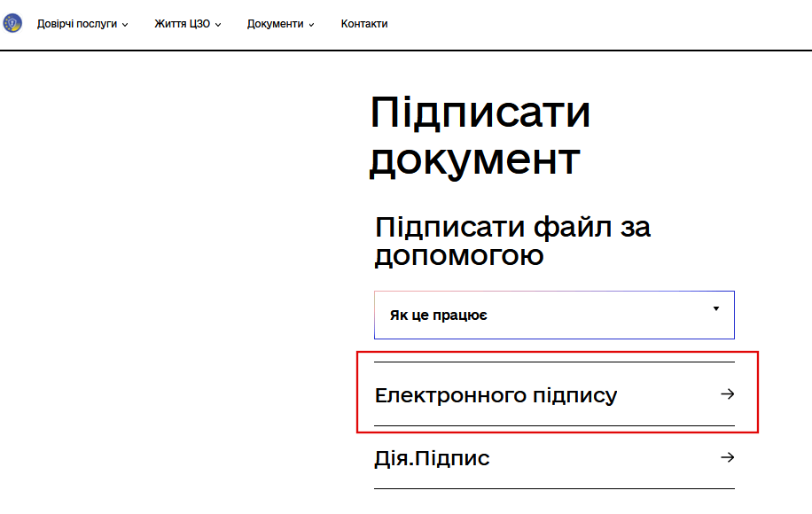Click the arrow beside Дія.Підпис
This screenshot has width=812, height=514.
[728, 457]
